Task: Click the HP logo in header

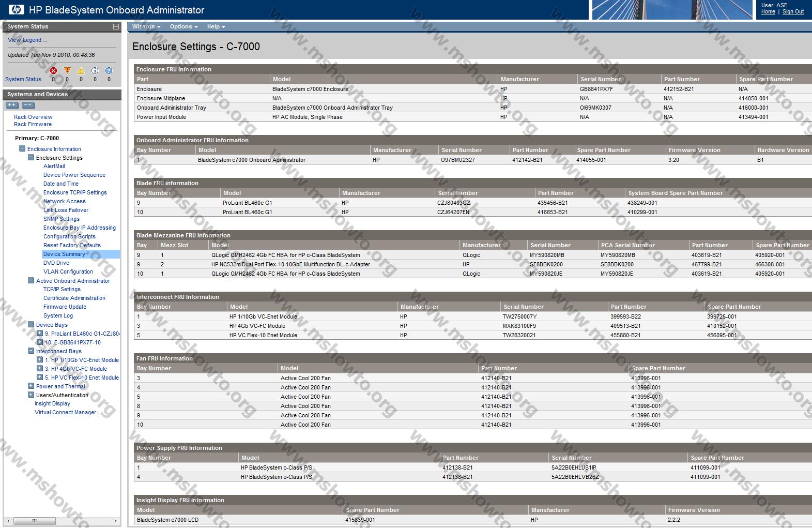Action: click(x=16, y=9)
